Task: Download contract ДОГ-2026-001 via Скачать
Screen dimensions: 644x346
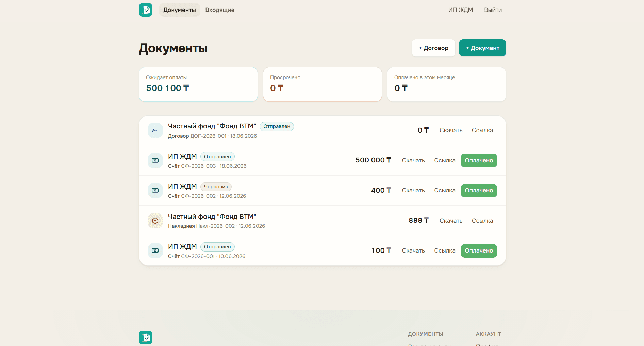Action: click(x=451, y=131)
